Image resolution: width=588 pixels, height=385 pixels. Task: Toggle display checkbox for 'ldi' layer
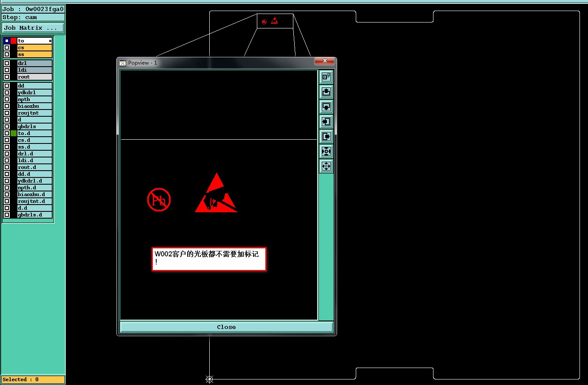click(x=7, y=70)
